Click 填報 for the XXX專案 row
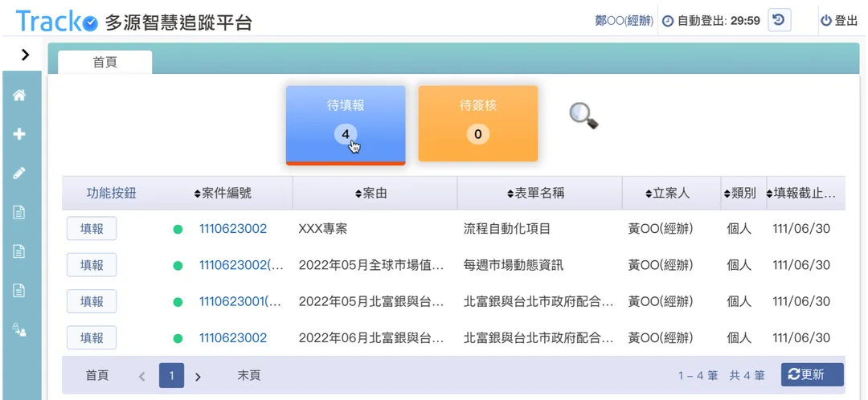The height and width of the screenshot is (400, 868). (92, 228)
